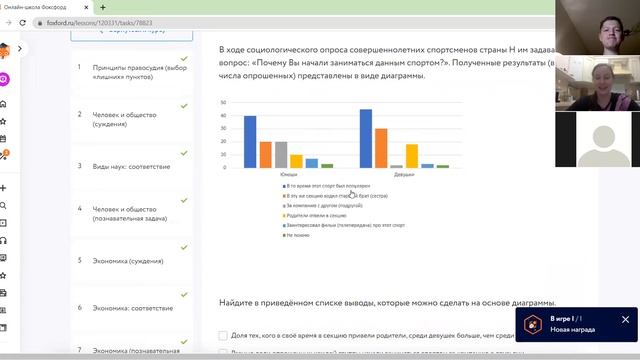
Task: Open the chat icon below the headphones
Action: [3, 258]
